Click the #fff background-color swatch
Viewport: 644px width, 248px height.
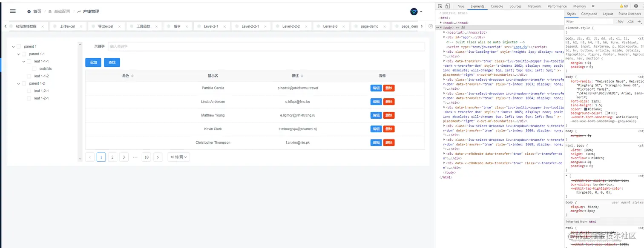point(607,113)
